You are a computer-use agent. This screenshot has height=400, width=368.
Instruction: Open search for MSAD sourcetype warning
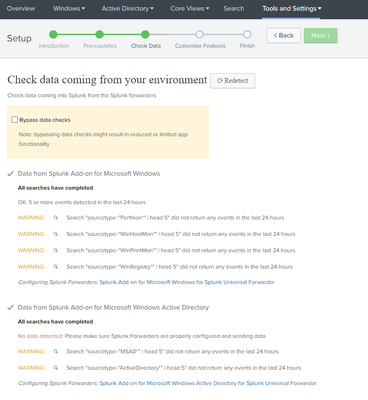tap(56, 351)
